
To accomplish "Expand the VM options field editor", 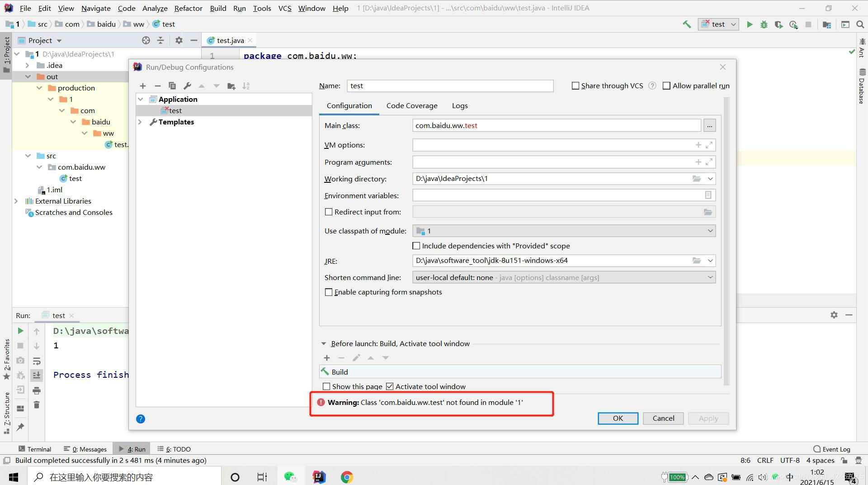I will coord(709,145).
